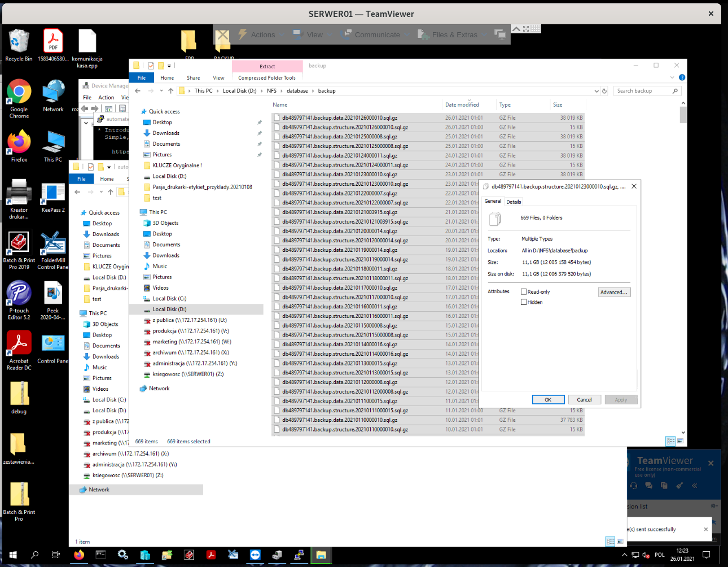Open the File tab in backup window
The height and width of the screenshot is (567, 728).
coord(142,78)
